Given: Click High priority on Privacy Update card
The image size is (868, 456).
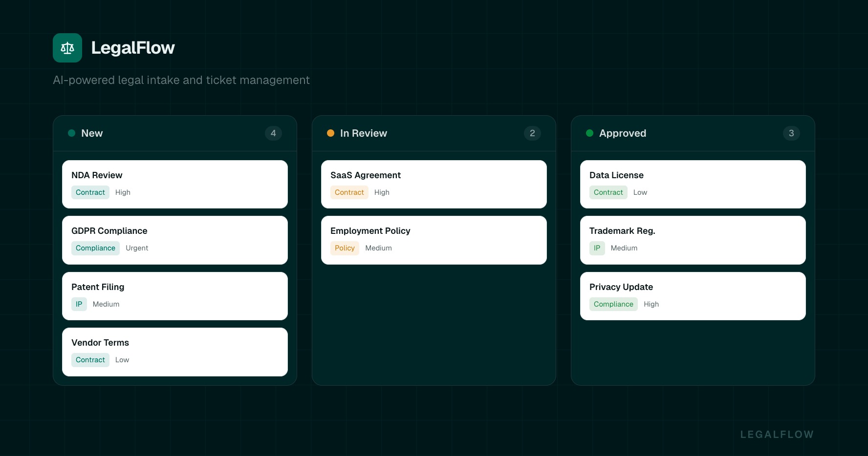Looking at the screenshot, I should (x=651, y=304).
